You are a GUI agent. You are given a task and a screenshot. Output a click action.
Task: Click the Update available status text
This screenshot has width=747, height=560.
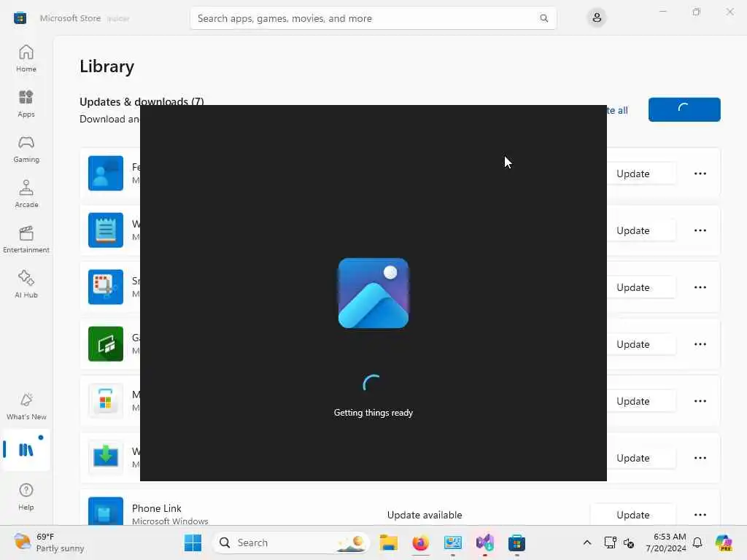425,515
